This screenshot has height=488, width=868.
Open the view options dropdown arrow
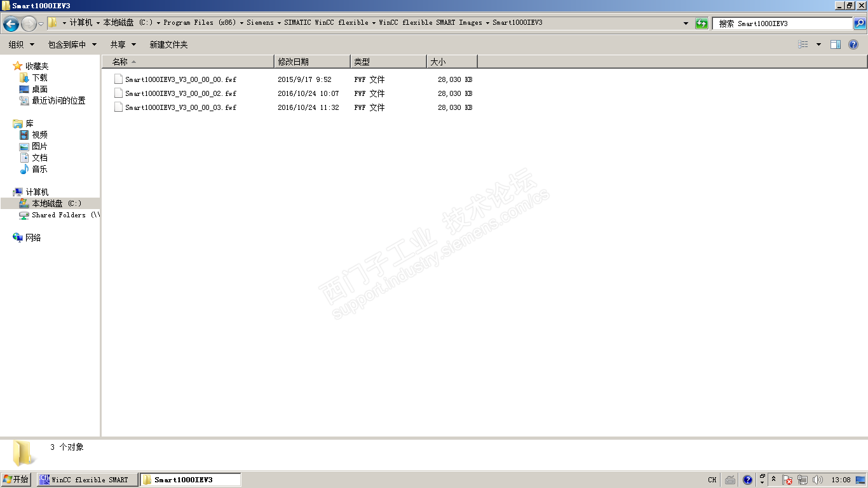coord(818,44)
